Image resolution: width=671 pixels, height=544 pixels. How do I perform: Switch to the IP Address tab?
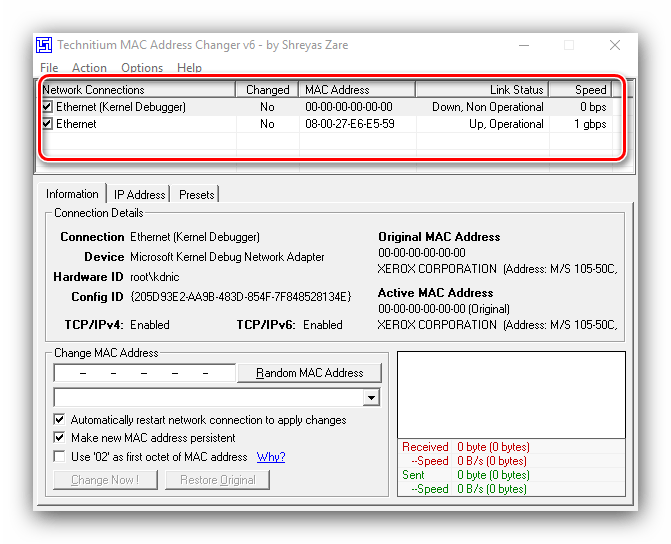139,195
